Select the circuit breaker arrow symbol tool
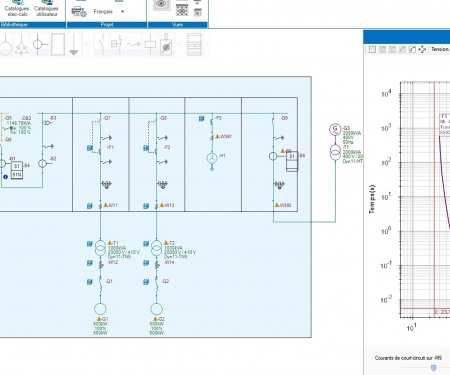The image size is (450, 375). point(134,44)
